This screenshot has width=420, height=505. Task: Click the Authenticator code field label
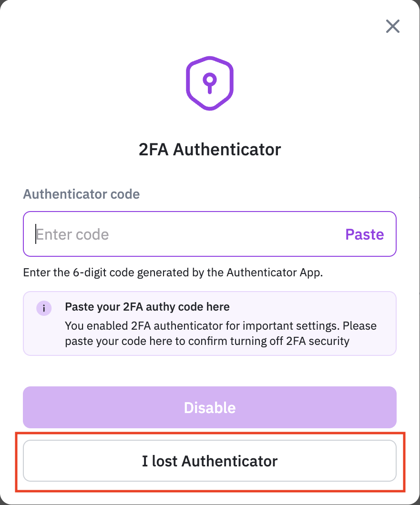click(x=82, y=194)
